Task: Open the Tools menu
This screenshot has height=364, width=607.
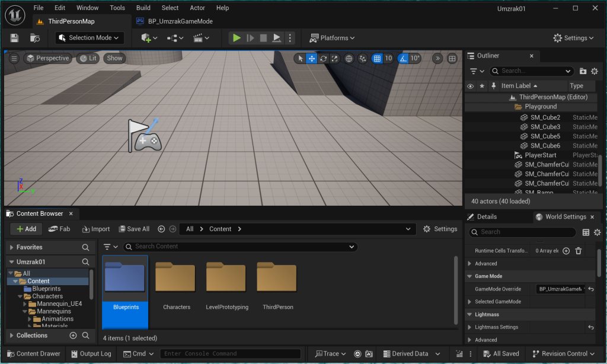Action: pyautogui.click(x=117, y=8)
